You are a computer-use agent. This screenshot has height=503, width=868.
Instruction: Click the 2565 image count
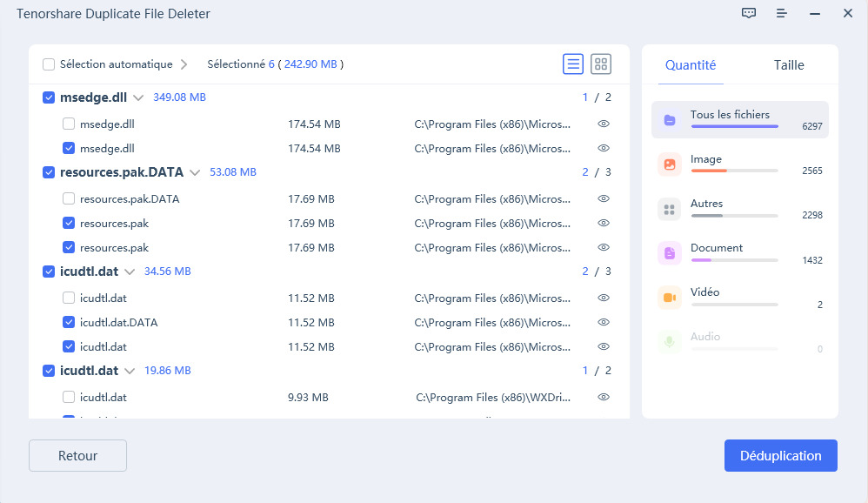pos(812,171)
